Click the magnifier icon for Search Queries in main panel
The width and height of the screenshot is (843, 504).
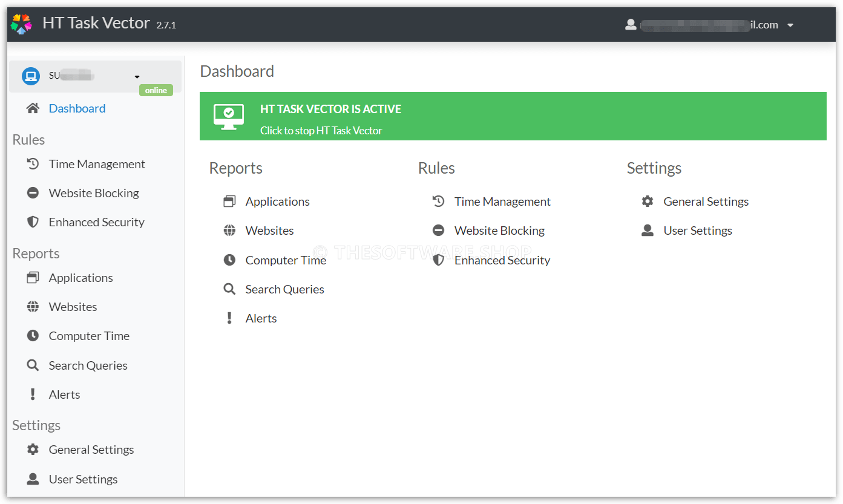[x=229, y=289]
